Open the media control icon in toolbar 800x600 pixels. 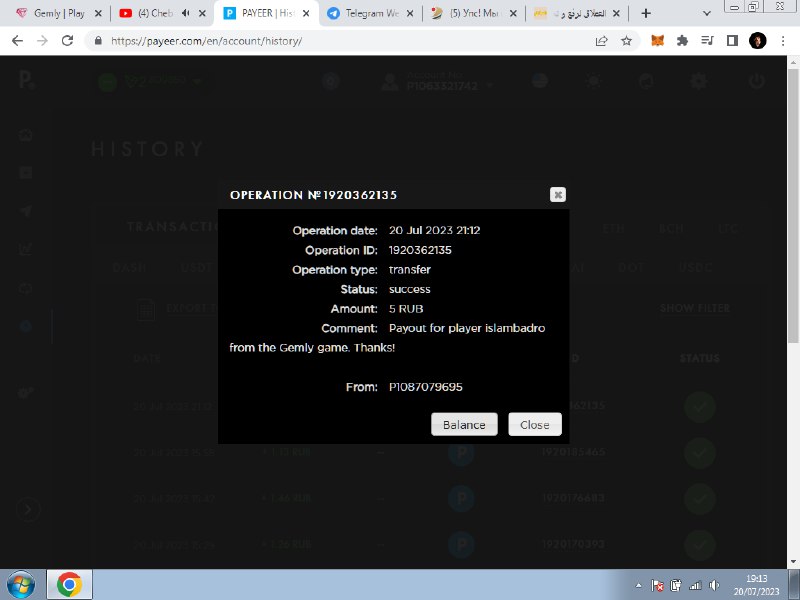pyautogui.click(x=707, y=41)
